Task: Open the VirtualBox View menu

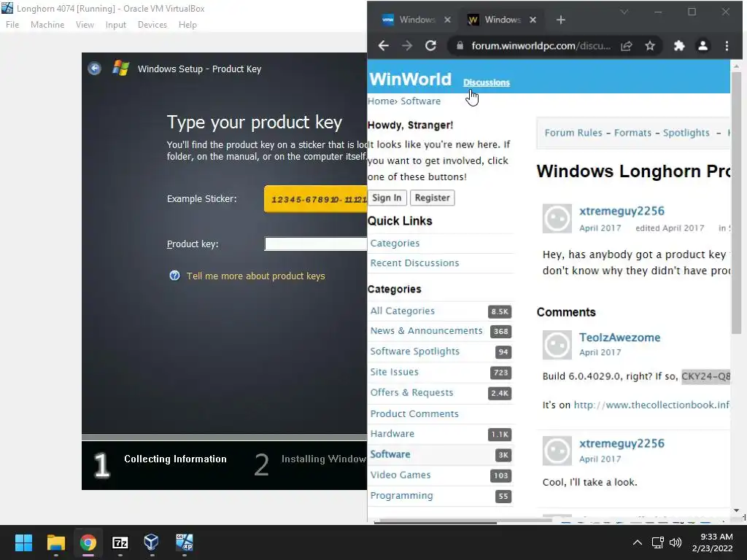Action: [85, 25]
